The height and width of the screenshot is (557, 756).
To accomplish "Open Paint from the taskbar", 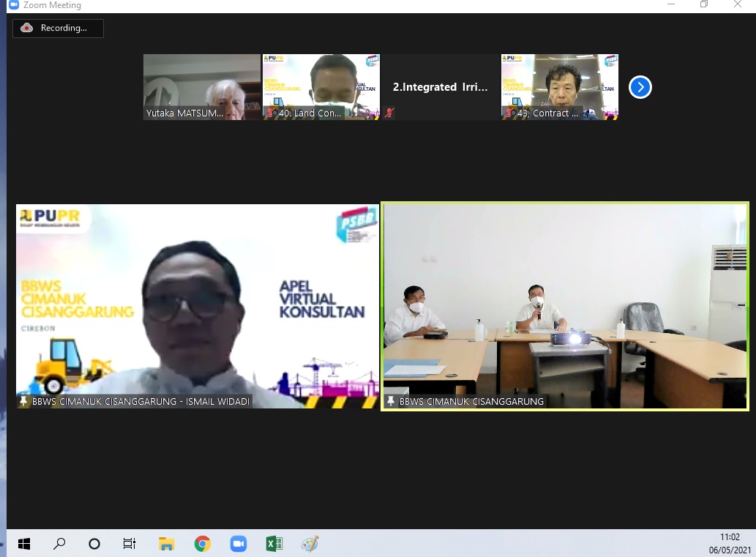I will pos(310,544).
